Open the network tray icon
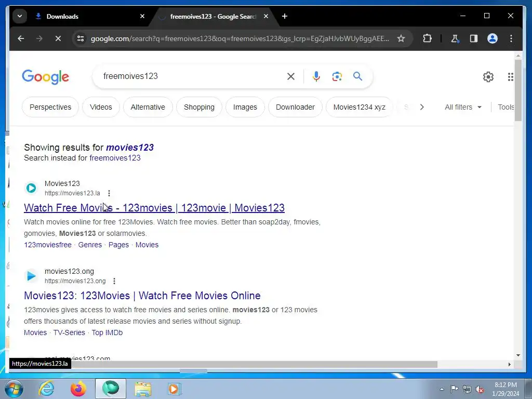532x399 pixels. coord(467,390)
